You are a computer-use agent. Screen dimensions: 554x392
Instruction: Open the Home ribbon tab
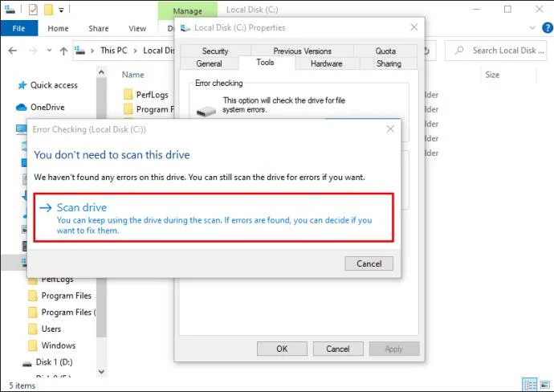(x=58, y=28)
